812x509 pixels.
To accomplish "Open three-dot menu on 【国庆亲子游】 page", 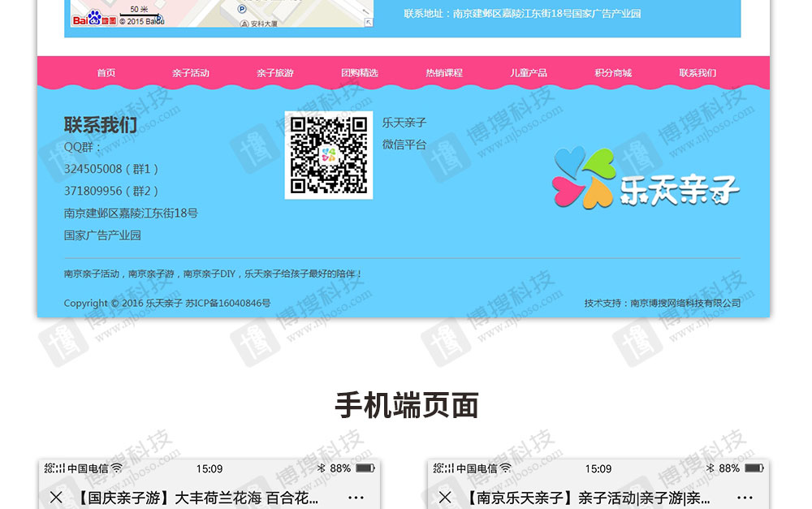I will [x=356, y=498].
